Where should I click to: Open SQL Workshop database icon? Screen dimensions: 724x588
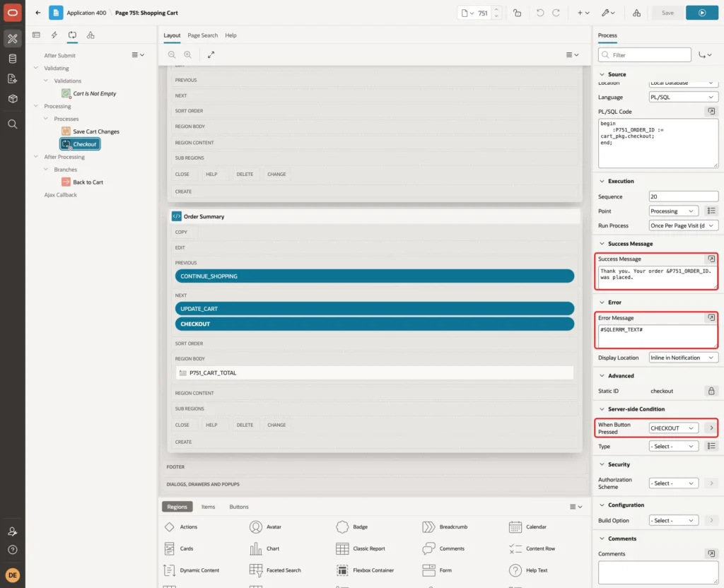pos(13,59)
